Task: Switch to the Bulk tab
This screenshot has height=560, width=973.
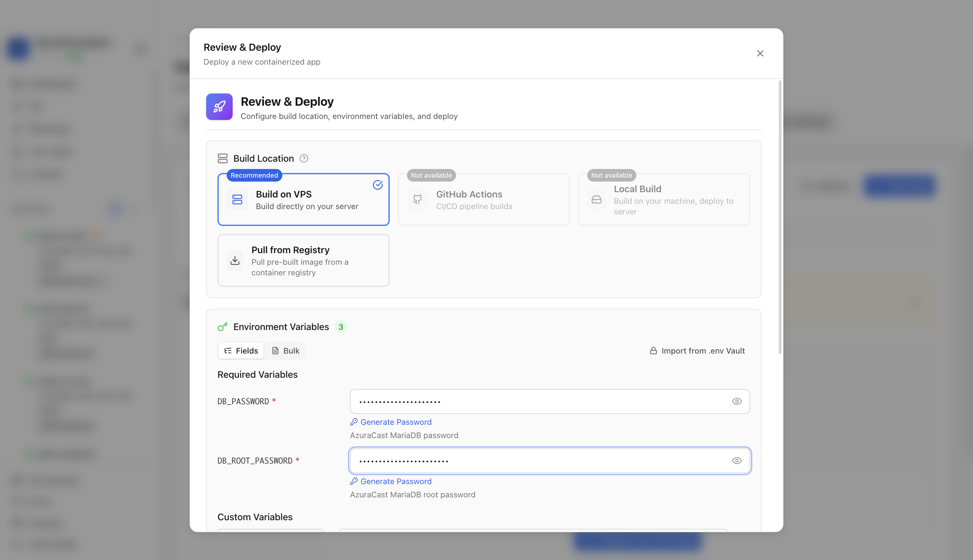Action: tap(285, 351)
